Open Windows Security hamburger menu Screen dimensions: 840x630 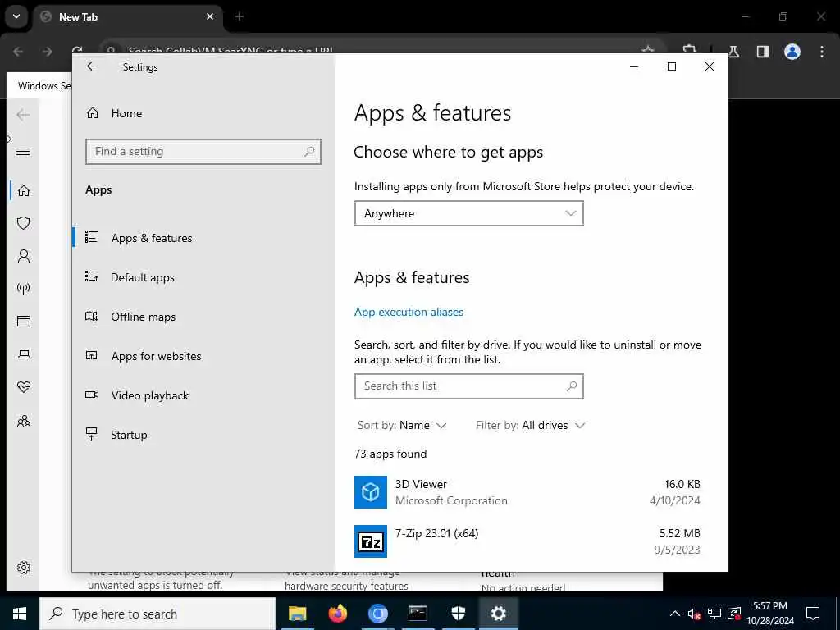(x=23, y=152)
